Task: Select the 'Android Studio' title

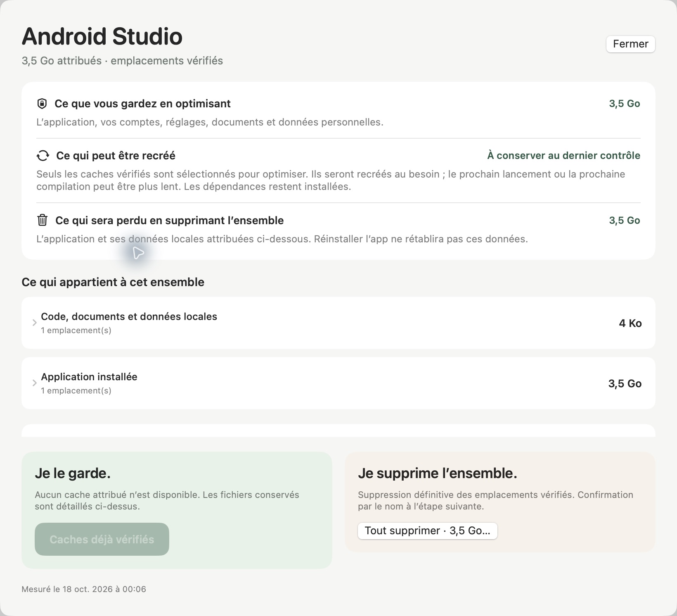Action: coord(102,36)
